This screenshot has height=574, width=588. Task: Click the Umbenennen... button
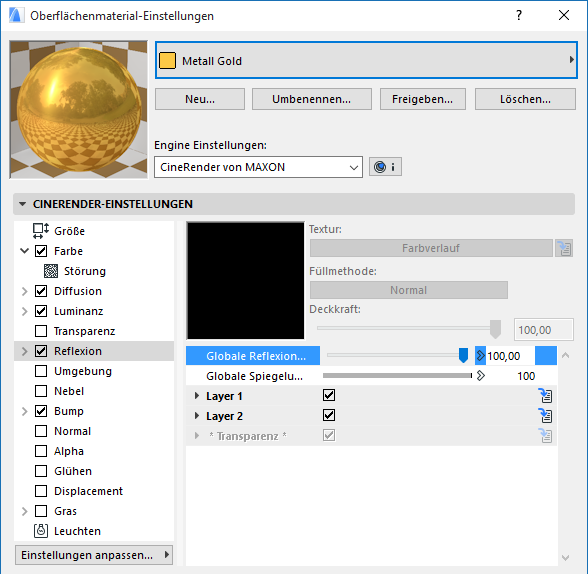pos(312,99)
